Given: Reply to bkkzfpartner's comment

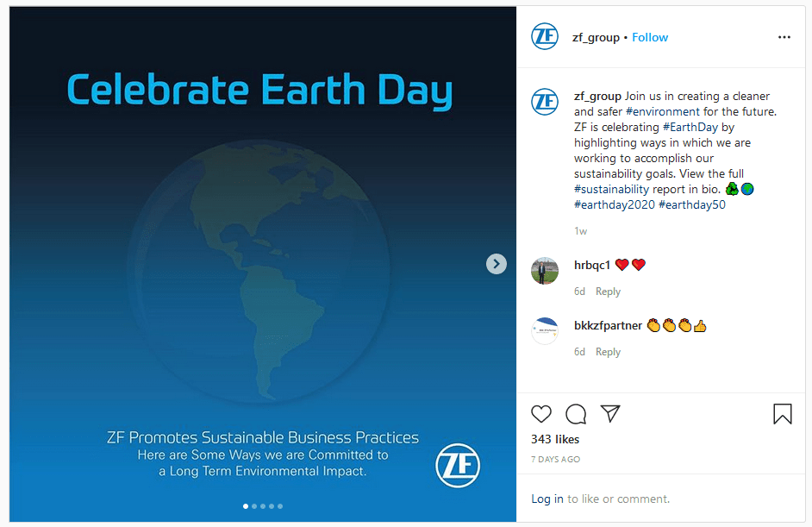Looking at the screenshot, I should 608,352.
